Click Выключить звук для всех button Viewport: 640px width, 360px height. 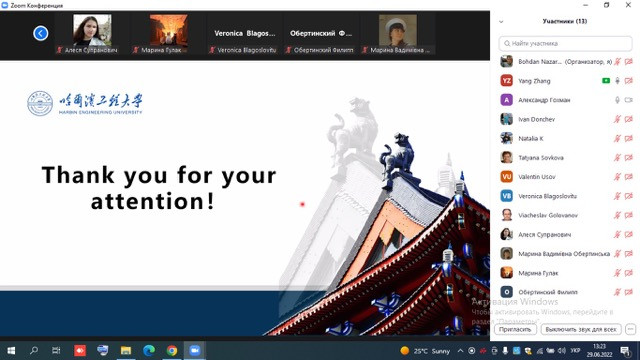click(x=581, y=329)
